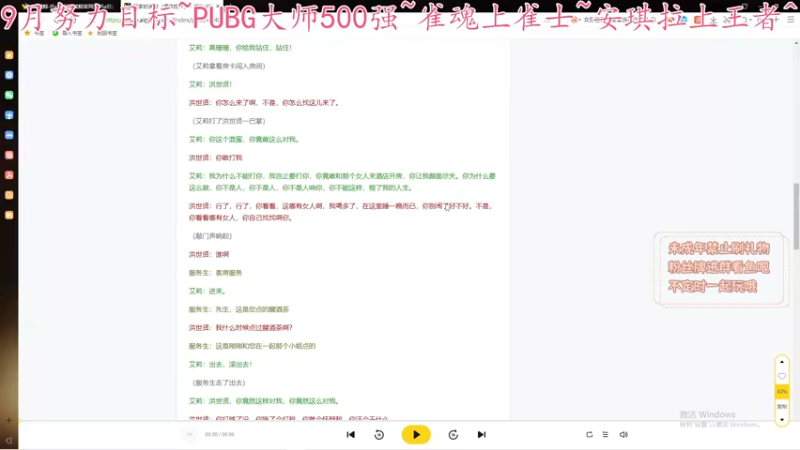The width and height of the screenshot is (800, 450).
Task: Click the third starred bookmark item
Action: [102, 33]
